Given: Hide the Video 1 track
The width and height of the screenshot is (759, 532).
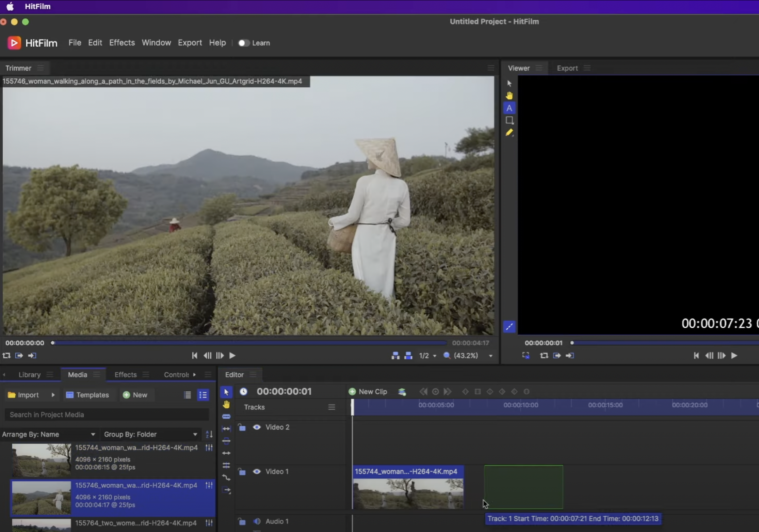Looking at the screenshot, I should [256, 472].
